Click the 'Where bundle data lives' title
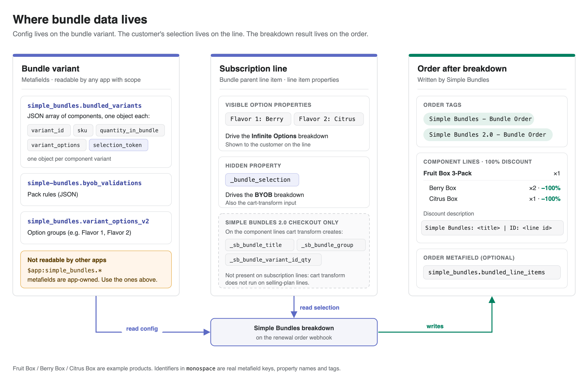This screenshot has width=588, height=387. [x=80, y=20]
